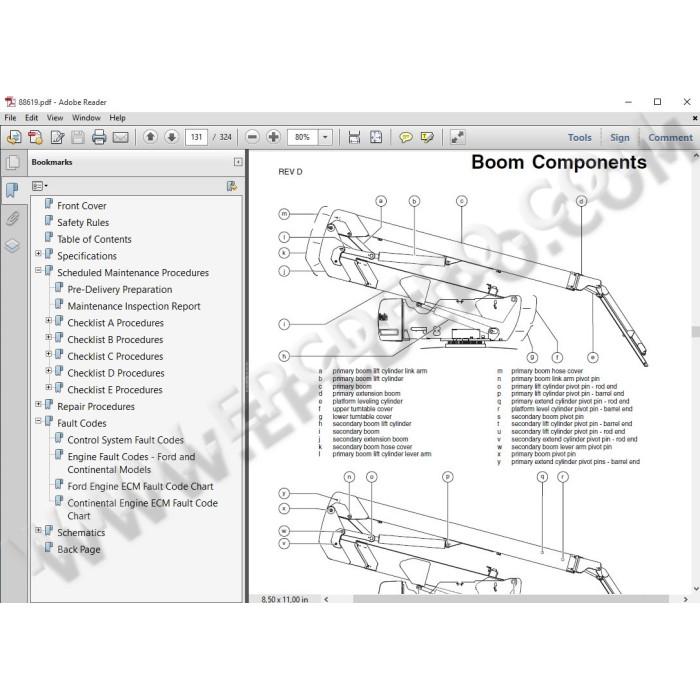700x700 pixels.
Task: Collapse Scheduled Maintenance Procedures bookmark
Action: click(x=38, y=270)
